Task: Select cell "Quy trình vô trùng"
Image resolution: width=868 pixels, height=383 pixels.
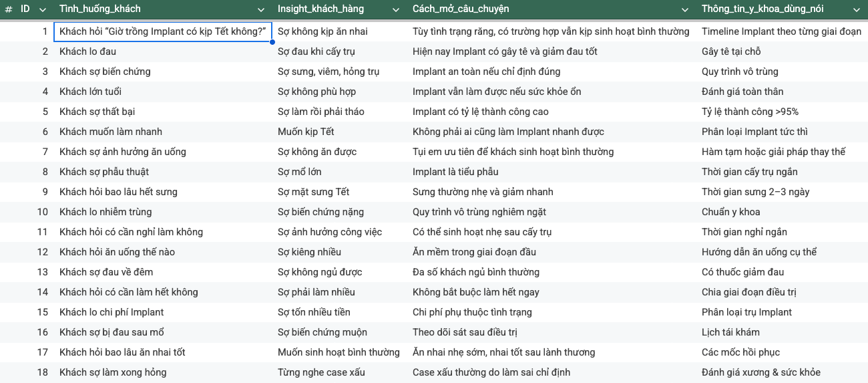Action: (782, 72)
